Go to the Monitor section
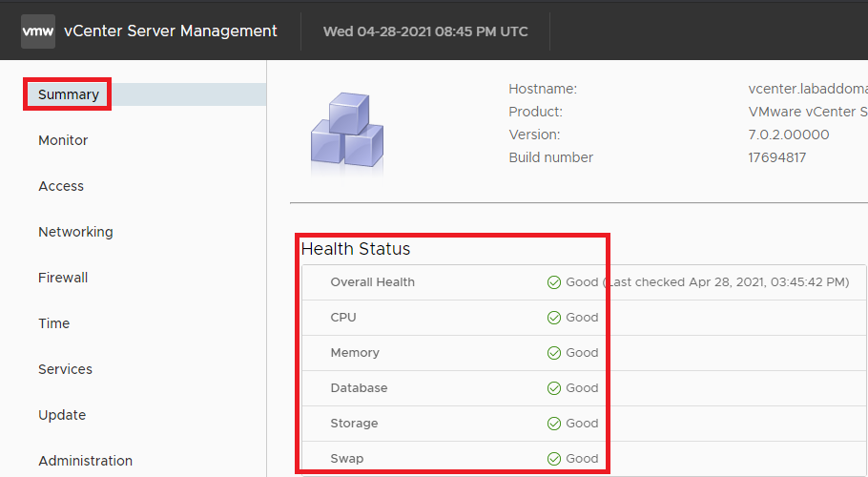The image size is (868, 477). pyautogui.click(x=63, y=140)
